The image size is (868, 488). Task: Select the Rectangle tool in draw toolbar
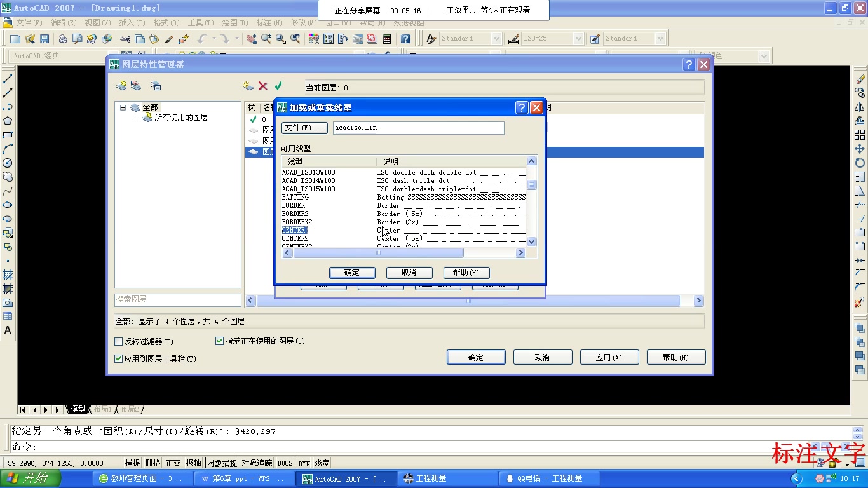pyautogui.click(x=8, y=135)
